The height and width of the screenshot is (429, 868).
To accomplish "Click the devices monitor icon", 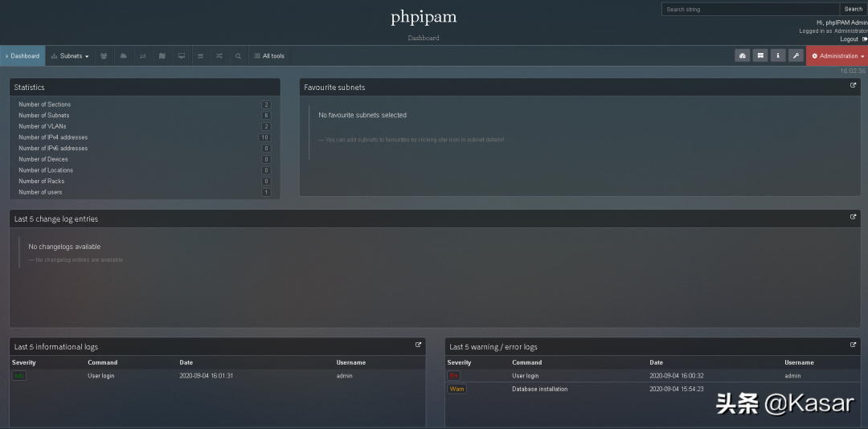I will [x=181, y=56].
